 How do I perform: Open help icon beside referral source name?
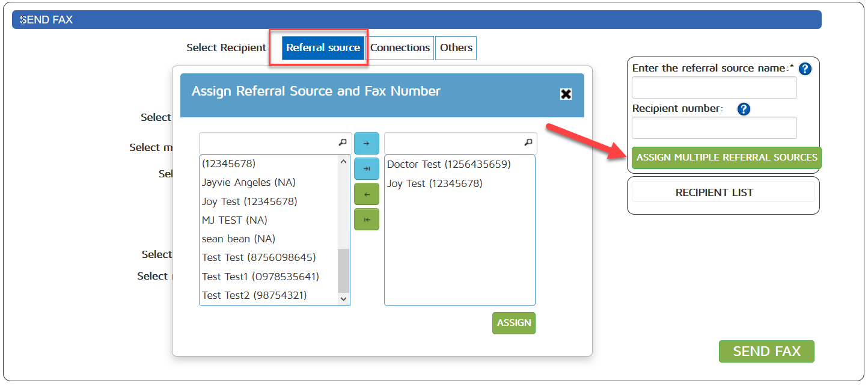click(805, 69)
